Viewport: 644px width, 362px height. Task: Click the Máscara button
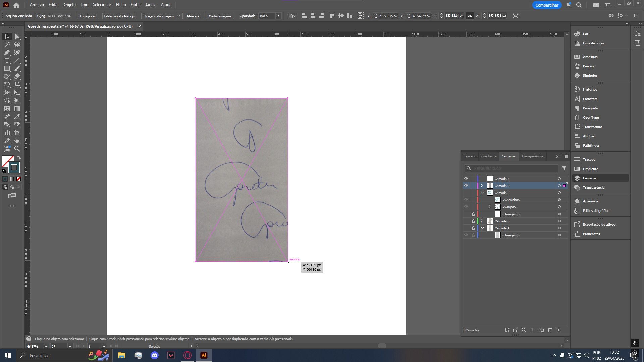(193, 16)
